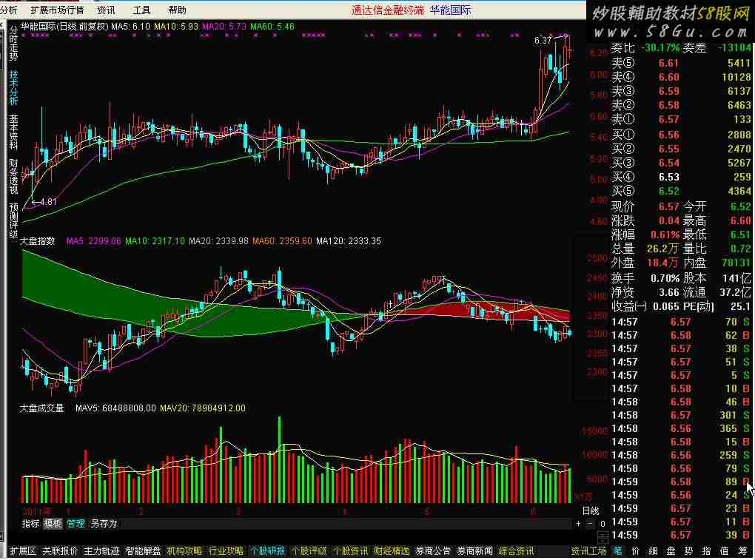Zoom in chart with plus icon

click(x=578, y=524)
